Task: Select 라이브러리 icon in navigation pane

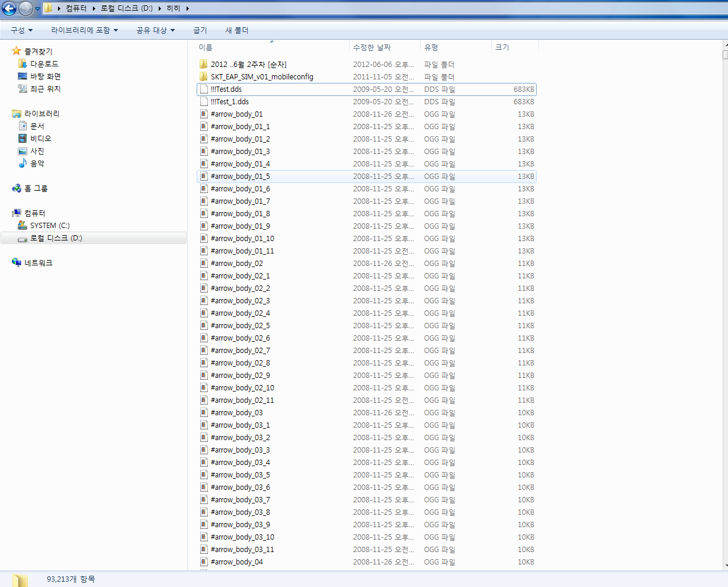Action: point(17,114)
